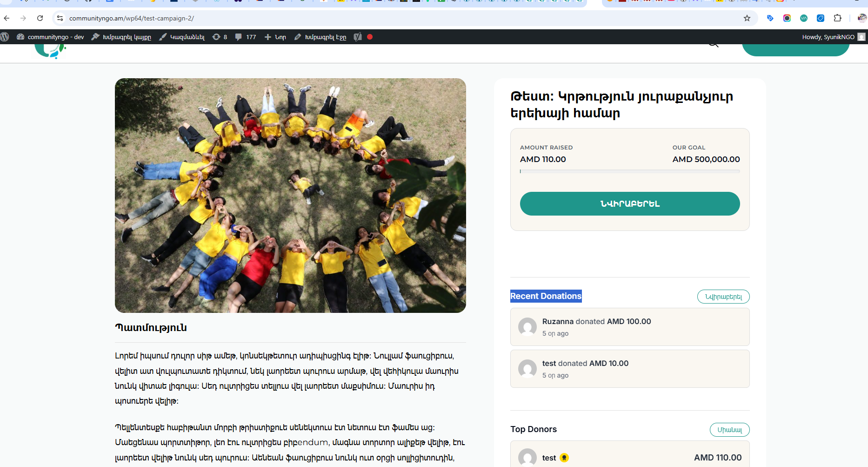Open the Նոր (New) admin bar menu
The image size is (868, 467).
point(275,37)
